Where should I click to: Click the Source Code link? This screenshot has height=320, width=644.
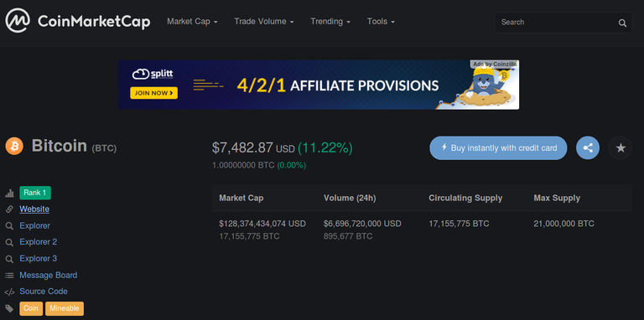coord(44,292)
